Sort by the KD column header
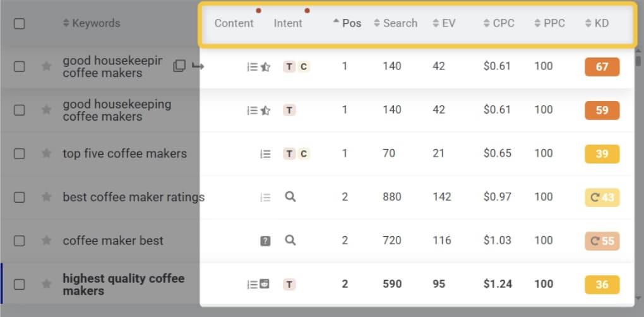 597,23
